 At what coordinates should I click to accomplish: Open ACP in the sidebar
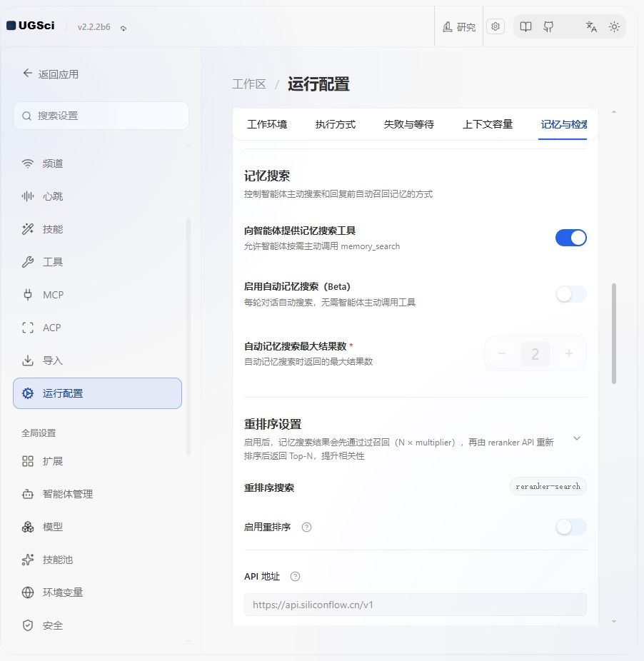[x=97, y=328]
